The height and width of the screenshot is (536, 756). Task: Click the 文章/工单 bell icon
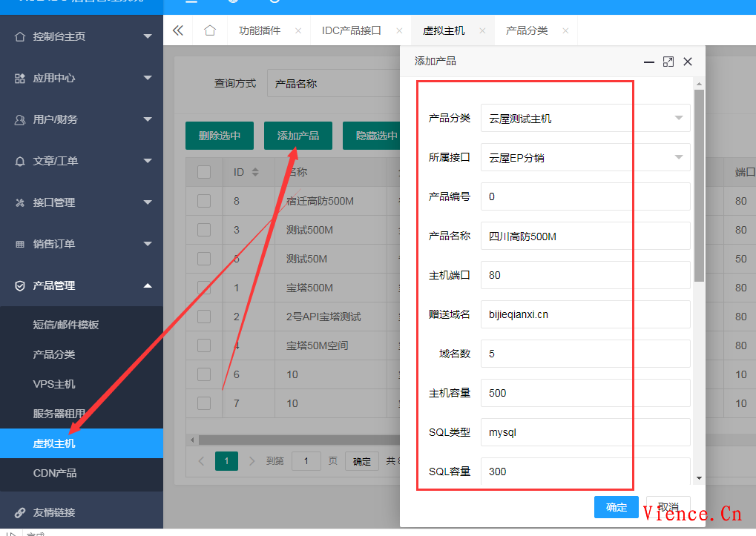[x=21, y=160]
